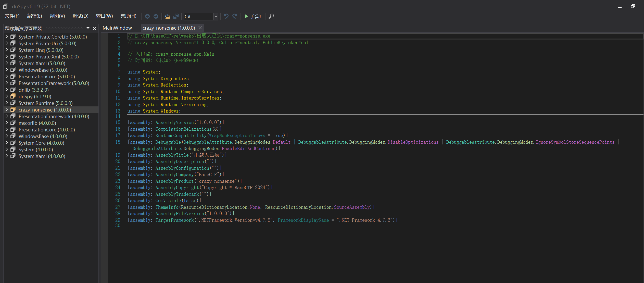Viewport: 644px width, 283px height.
Task: Click the undo arrow icon
Action: (226, 16)
